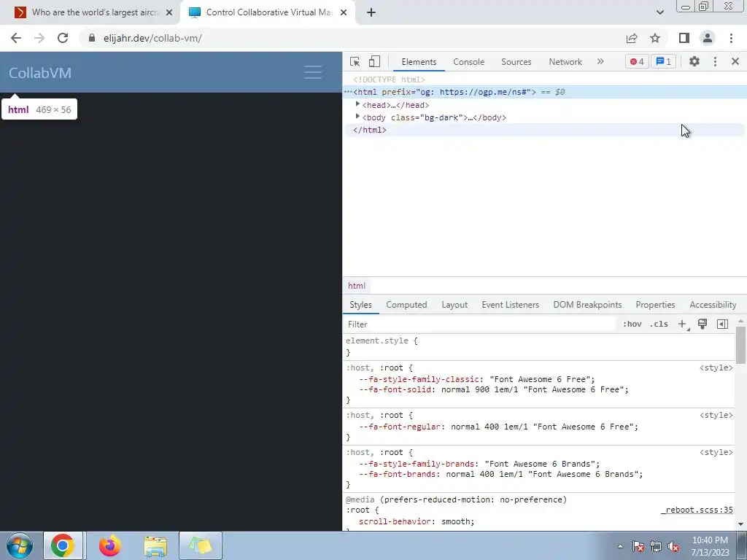
Task: Bookmark this page star icon
Action: 655,38
